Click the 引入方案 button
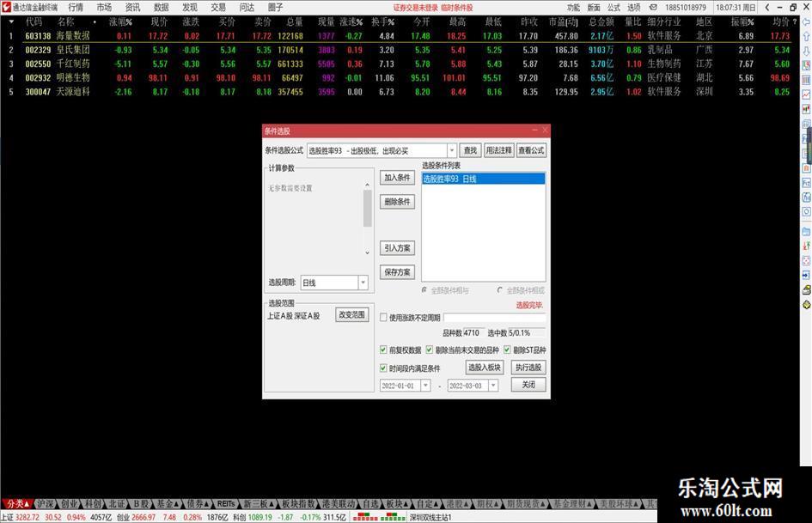 397,248
